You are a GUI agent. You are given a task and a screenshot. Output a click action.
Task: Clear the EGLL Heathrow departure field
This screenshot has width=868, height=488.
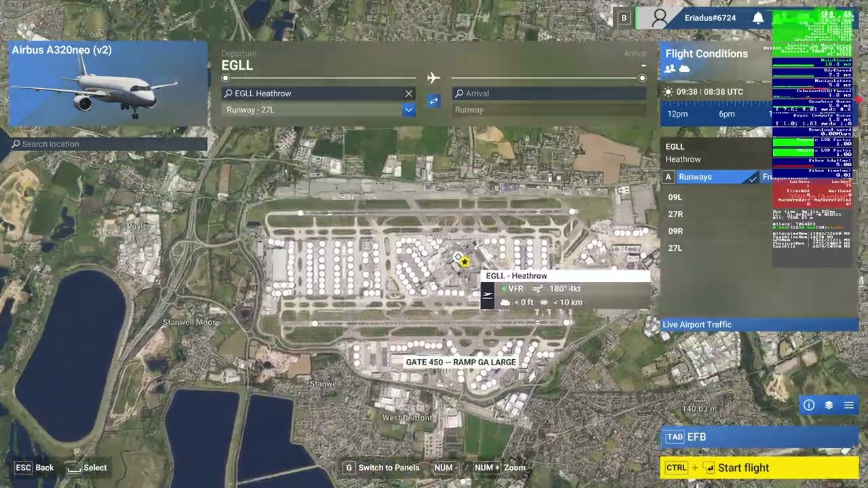pos(409,94)
